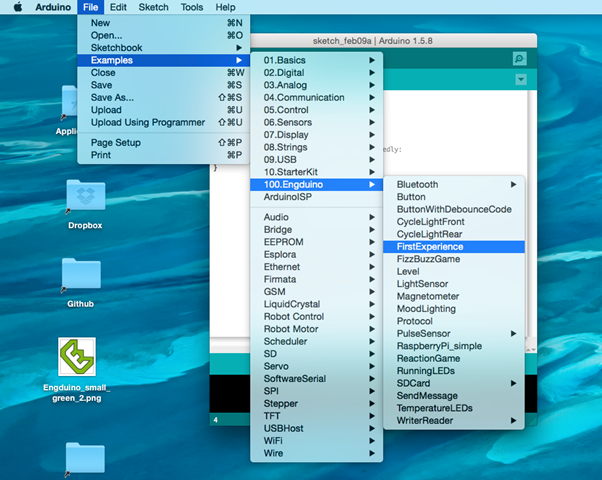Expand 04.Communication examples submenu
The height and width of the screenshot is (480, 602).
click(316, 98)
